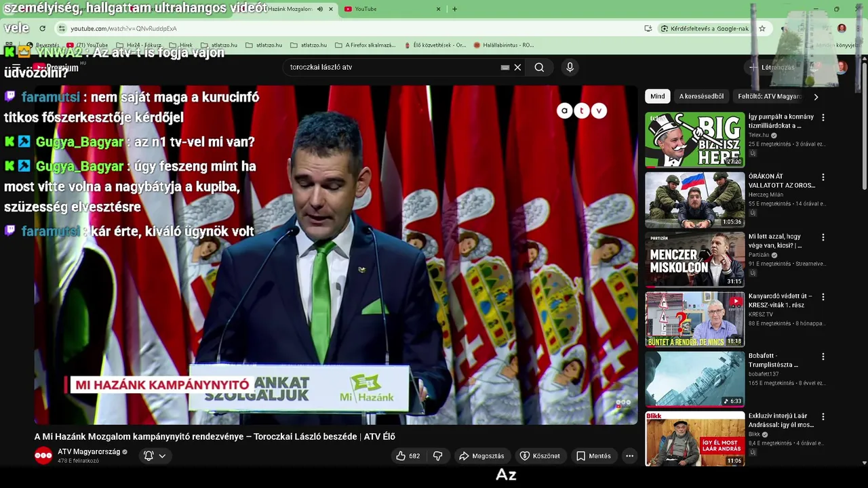The height and width of the screenshot is (488, 868).
Task: Open the video title 'A Mi Hazánk Mozgalom kampánynyitó'
Action: (x=215, y=436)
